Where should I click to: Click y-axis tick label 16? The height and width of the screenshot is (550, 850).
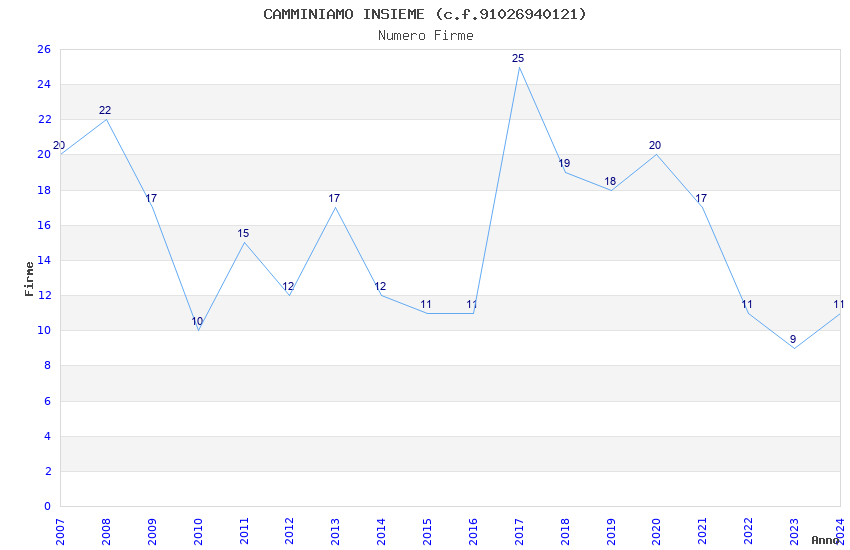pyautogui.click(x=44, y=225)
